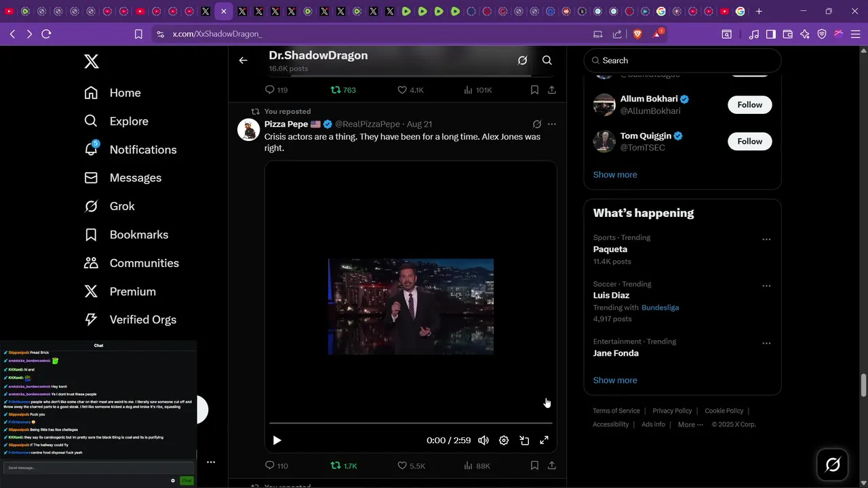Viewport: 868px width, 488px height.
Task: Open more options for Luis Diaz trend
Action: point(766,285)
